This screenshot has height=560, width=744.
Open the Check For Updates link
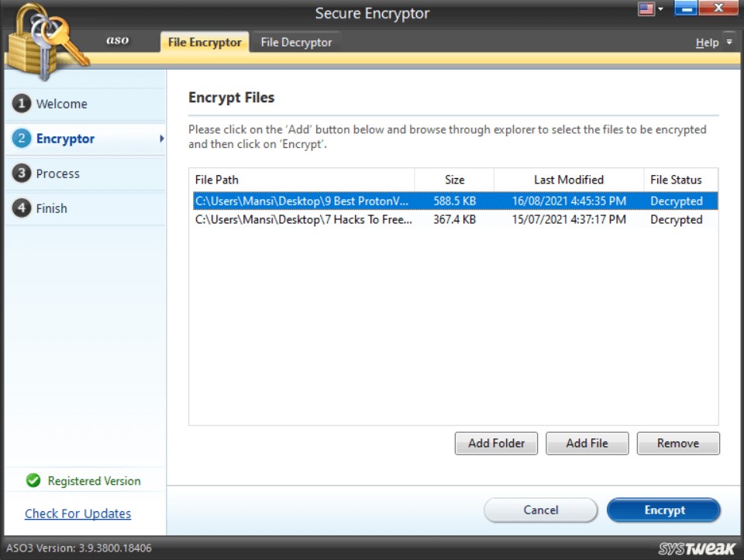[x=77, y=513]
